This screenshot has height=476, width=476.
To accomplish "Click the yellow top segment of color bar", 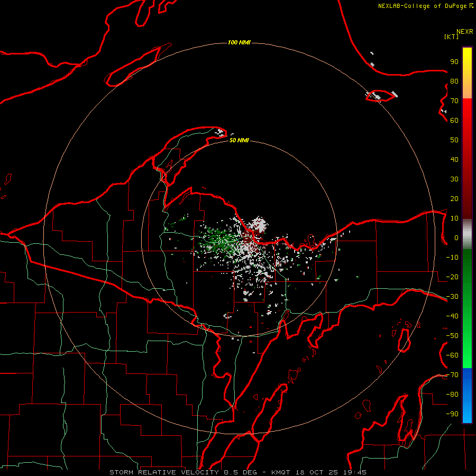I will pyautogui.click(x=467, y=73).
